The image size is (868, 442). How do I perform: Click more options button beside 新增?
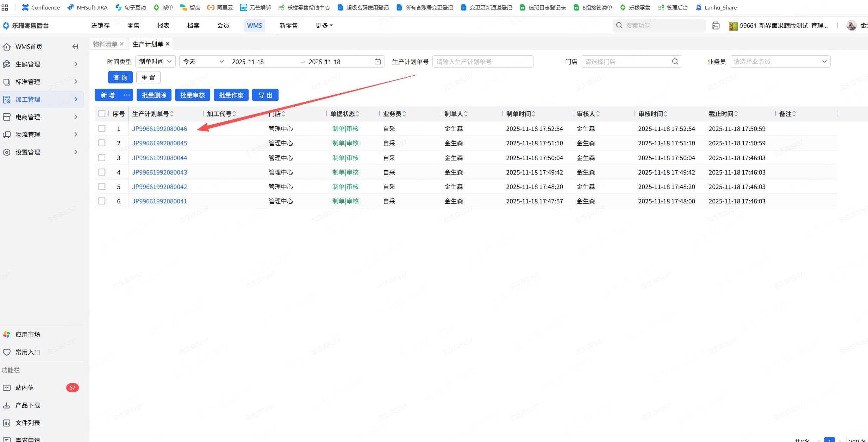pyautogui.click(x=127, y=95)
